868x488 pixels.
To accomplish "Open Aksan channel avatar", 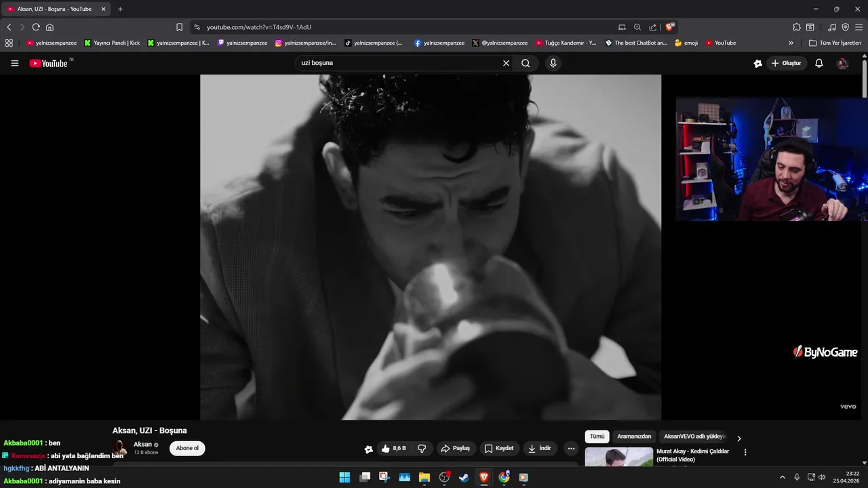I will [120, 448].
